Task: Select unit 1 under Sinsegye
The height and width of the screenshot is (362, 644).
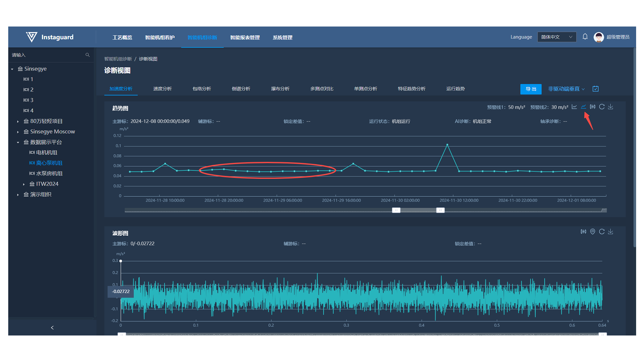Action: tap(29, 79)
